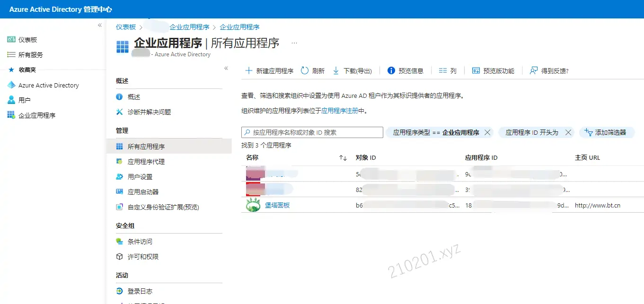This screenshot has width=644, height=304.
Task: Click the 列 columns icon
Action: (443, 70)
